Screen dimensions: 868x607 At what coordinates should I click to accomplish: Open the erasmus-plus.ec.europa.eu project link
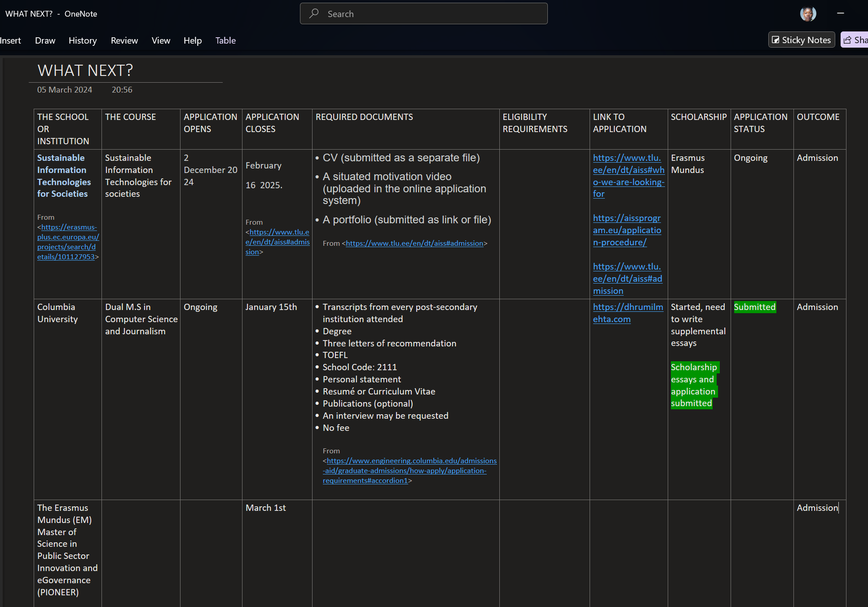68,242
